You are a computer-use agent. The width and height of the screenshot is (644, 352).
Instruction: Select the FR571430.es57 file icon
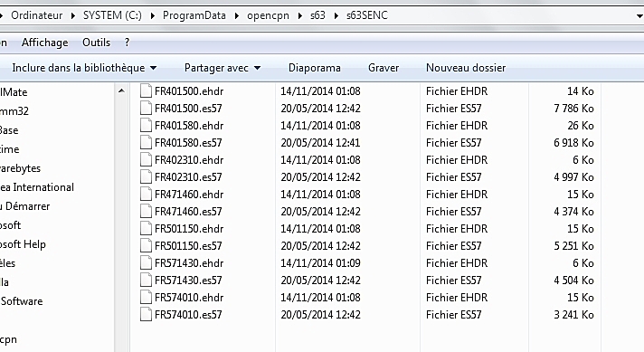click(146, 281)
